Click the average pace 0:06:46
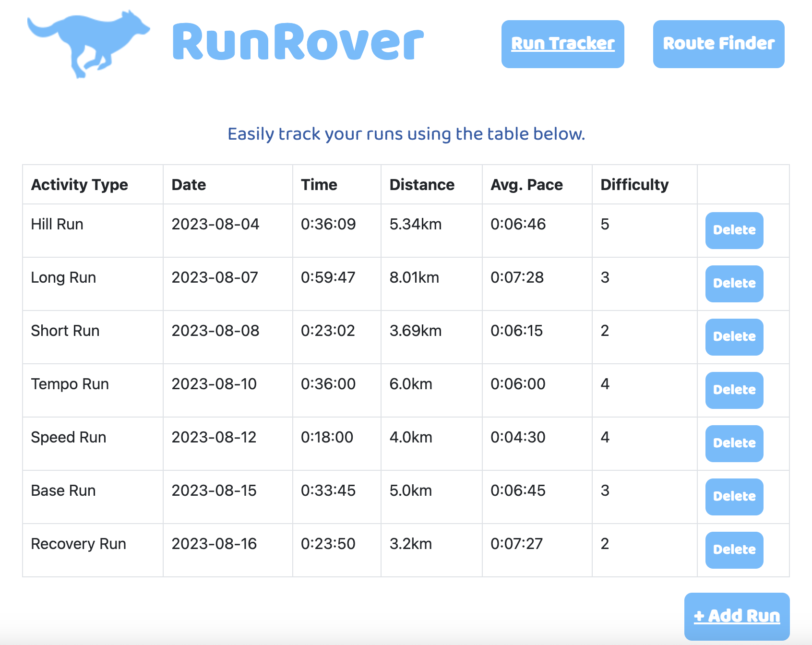The width and height of the screenshot is (812, 645). (518, 224)
